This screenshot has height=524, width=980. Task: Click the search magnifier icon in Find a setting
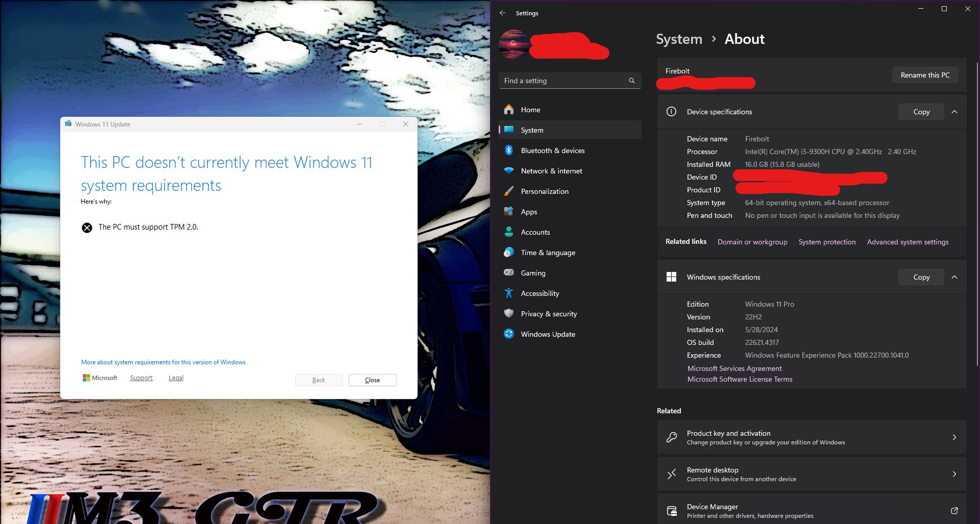tap(631, 81)
